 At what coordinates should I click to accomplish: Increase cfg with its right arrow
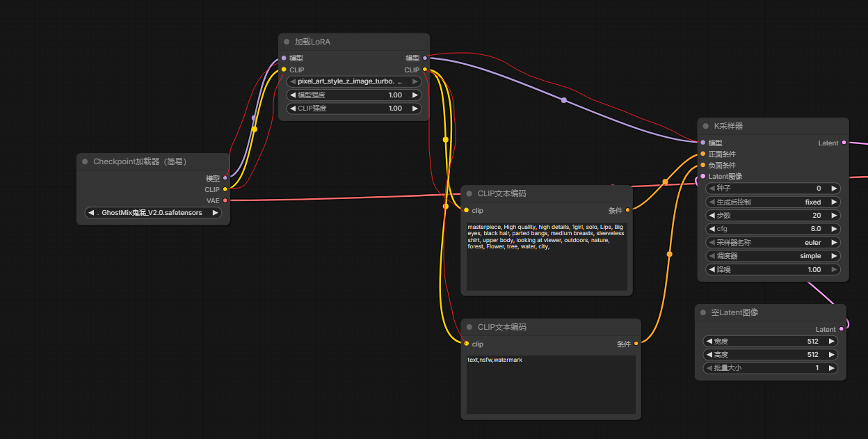click(x=834, y=229)
